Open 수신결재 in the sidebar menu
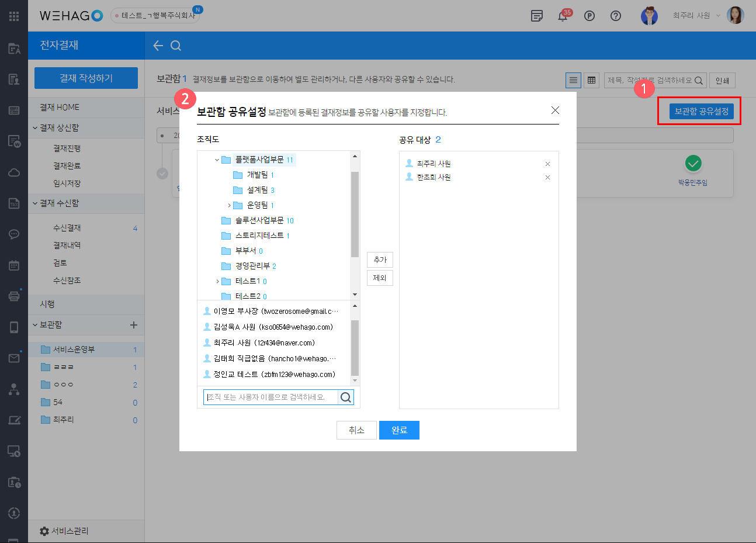Image resolution: width=756 pixels, height=543 pixels. (x=67, y=228)
